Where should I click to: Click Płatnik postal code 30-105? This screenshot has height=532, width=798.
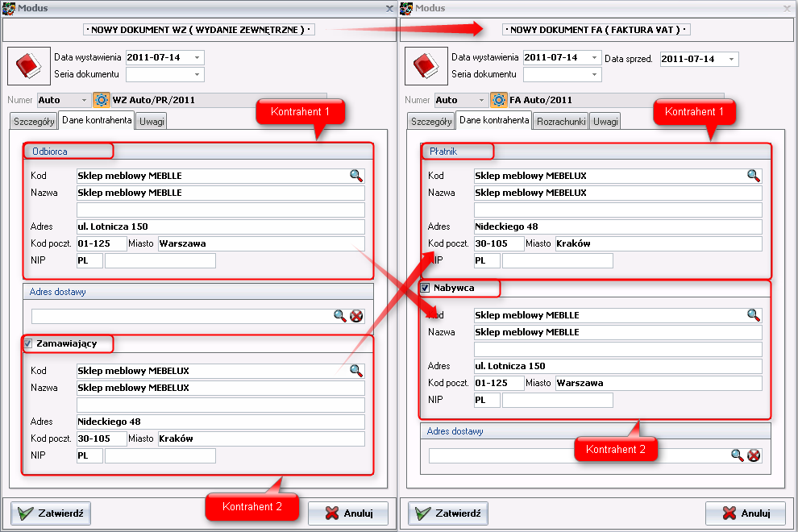(499, 243)
